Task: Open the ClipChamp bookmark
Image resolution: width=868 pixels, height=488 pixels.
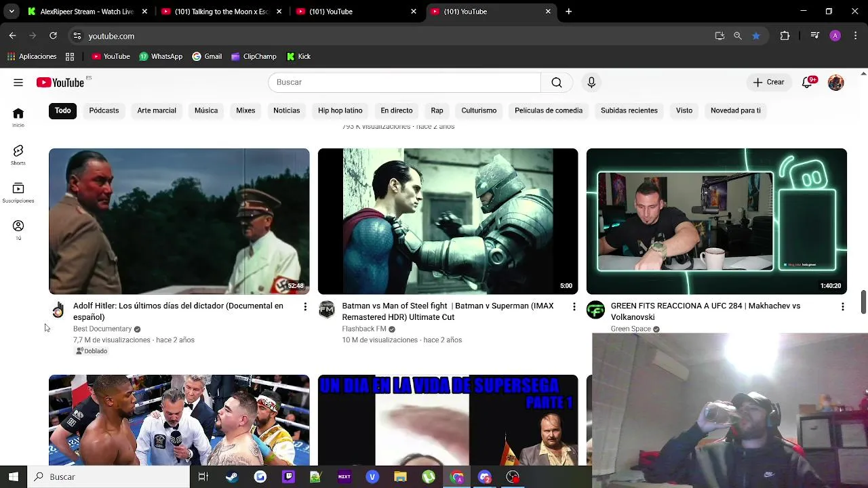Action: click(254, 56)
